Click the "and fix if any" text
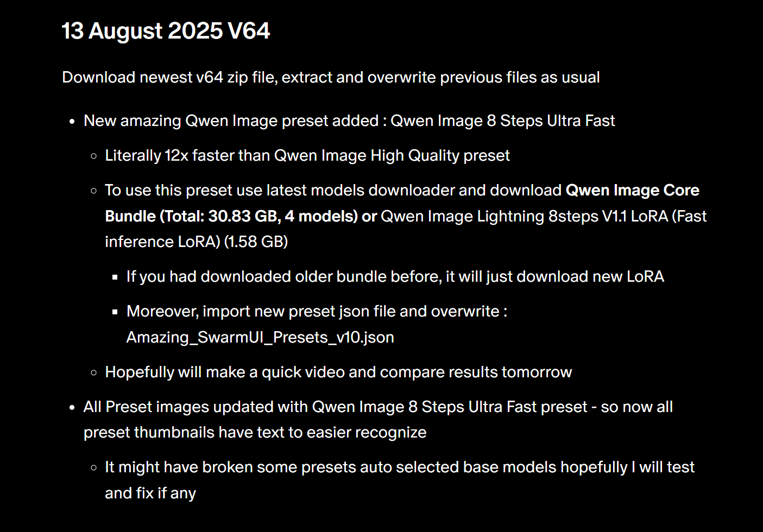Screen dimensions: 763x532 tap(150, 493)
